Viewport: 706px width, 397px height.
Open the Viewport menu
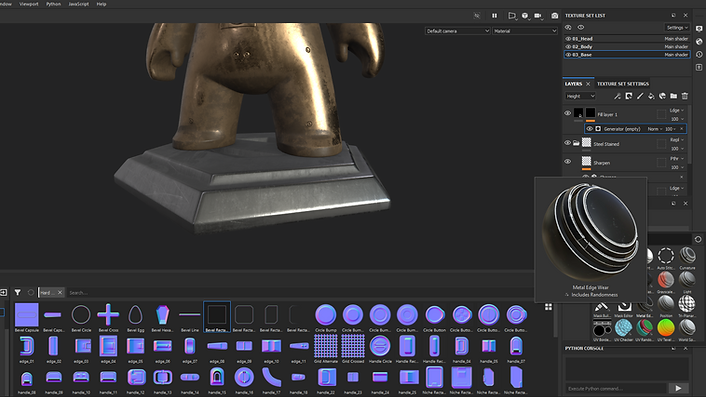(29, 4)
